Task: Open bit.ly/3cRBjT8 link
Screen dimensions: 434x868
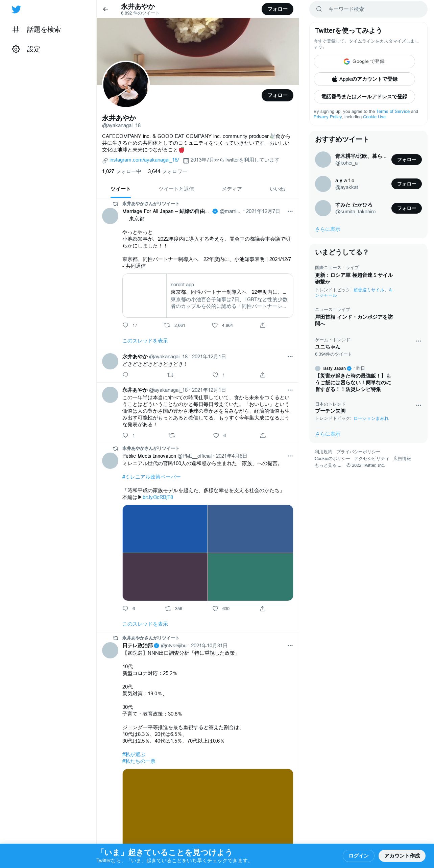Action: (158, 497)
